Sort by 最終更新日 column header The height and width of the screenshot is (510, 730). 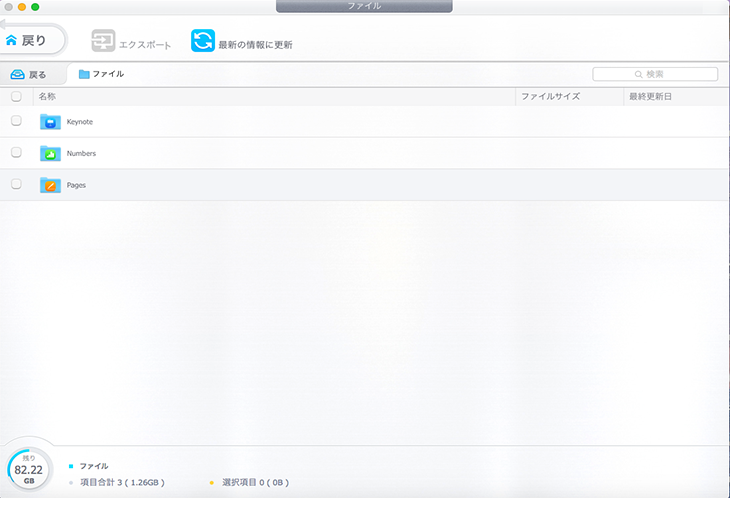coord(650,96)
